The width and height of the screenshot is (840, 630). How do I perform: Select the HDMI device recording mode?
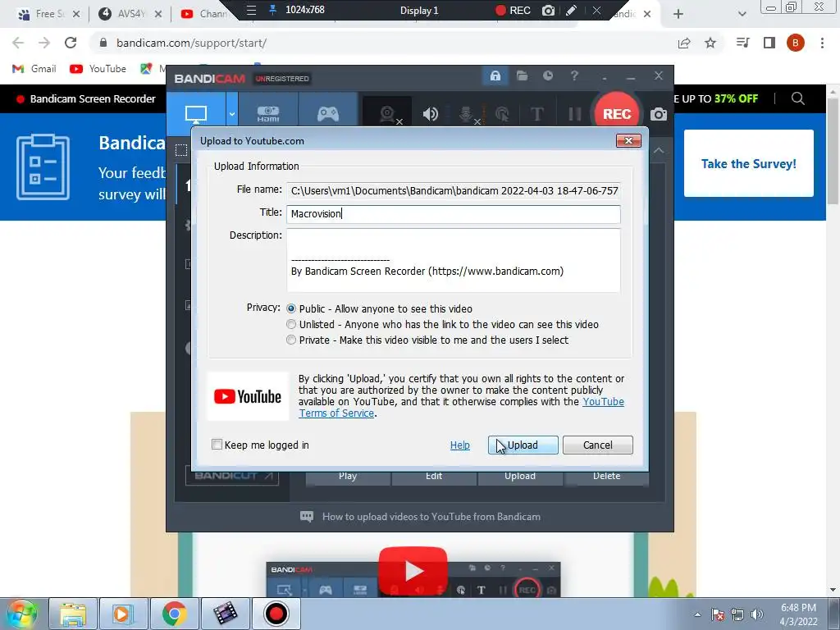click(x=268, y=113)
